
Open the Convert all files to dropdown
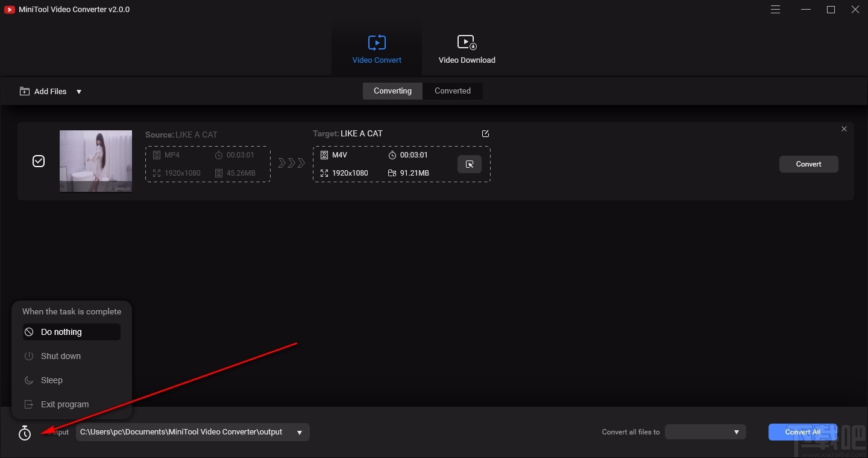pos(705,432)
